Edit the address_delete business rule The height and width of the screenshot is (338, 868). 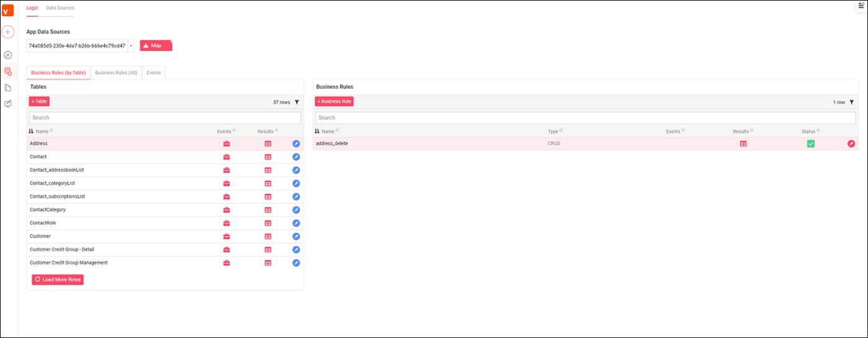851,144
